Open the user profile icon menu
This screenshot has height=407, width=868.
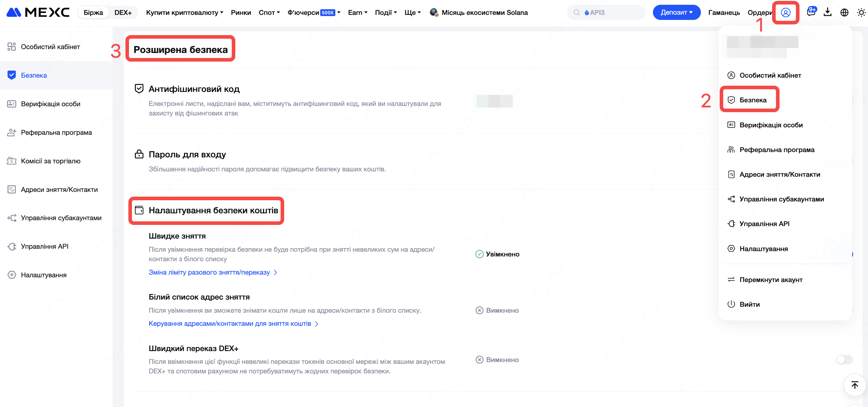coord(785,12)
